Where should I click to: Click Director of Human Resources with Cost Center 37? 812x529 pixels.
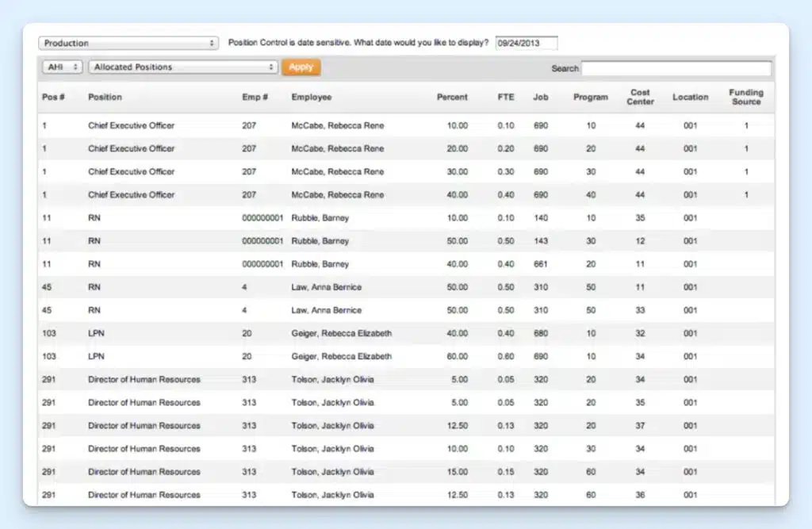(144, 426)
